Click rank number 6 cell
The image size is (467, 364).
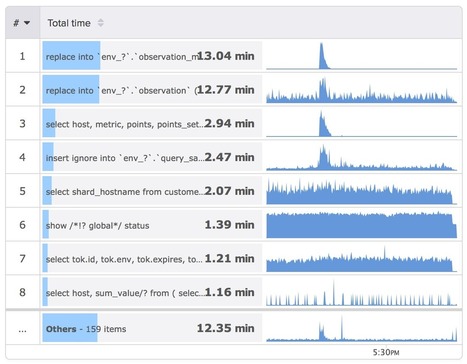tap(22, 225)
